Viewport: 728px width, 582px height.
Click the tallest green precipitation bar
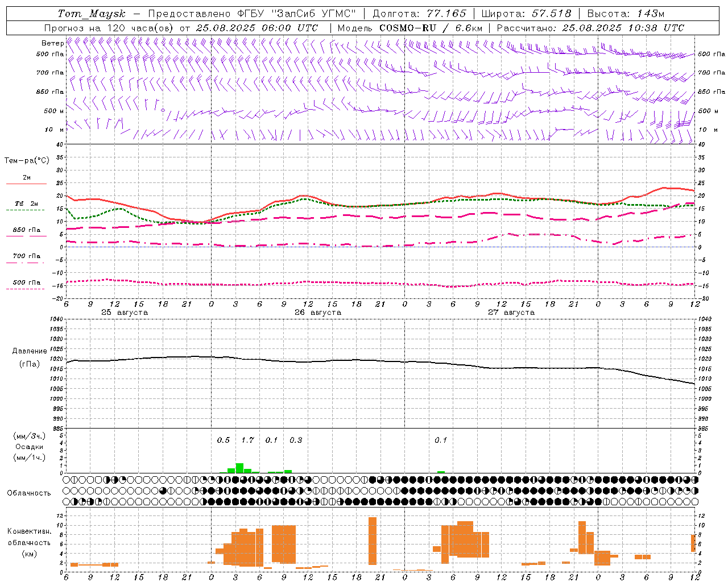click(x=239, y=468)
